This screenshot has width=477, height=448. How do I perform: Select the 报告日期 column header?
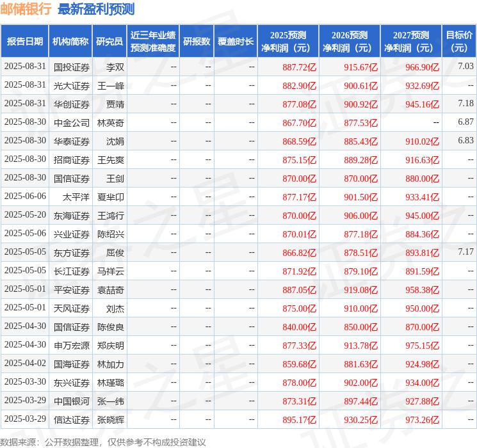pos(24,42)
